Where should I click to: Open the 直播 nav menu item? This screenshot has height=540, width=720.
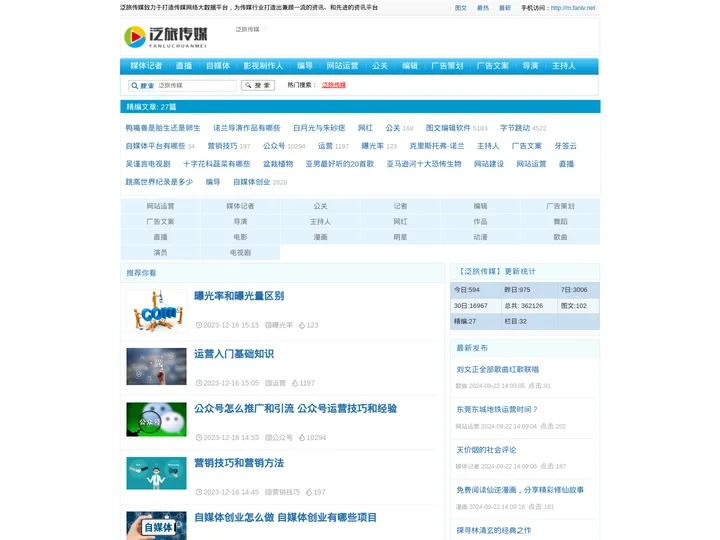pos(184,66)
